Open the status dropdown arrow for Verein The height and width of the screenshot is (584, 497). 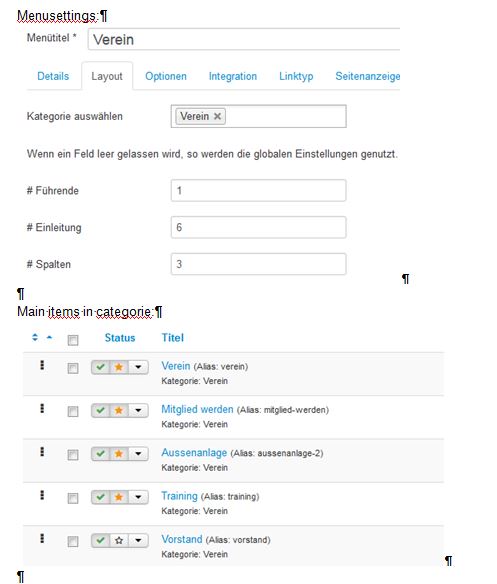pyautogui.click(x=138, y=367)
